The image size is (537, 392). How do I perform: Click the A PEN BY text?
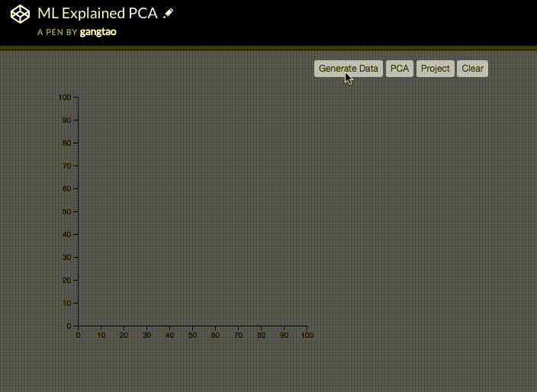57,32
